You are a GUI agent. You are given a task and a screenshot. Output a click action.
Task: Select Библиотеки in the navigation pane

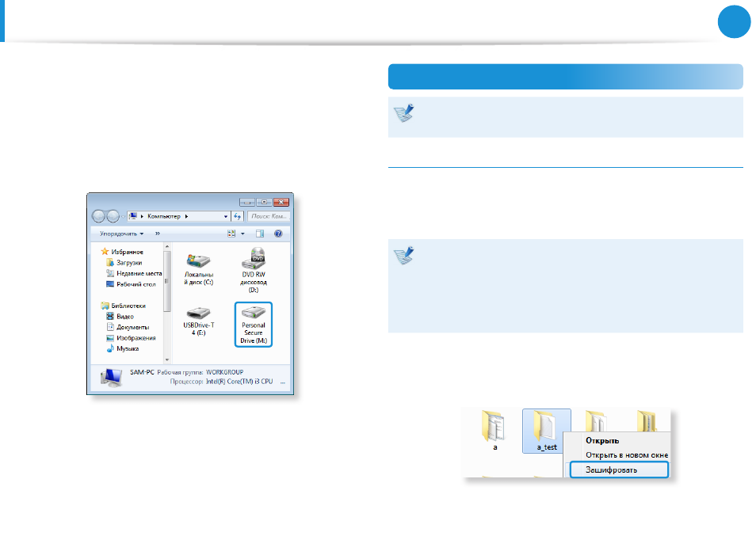(123, 306)
